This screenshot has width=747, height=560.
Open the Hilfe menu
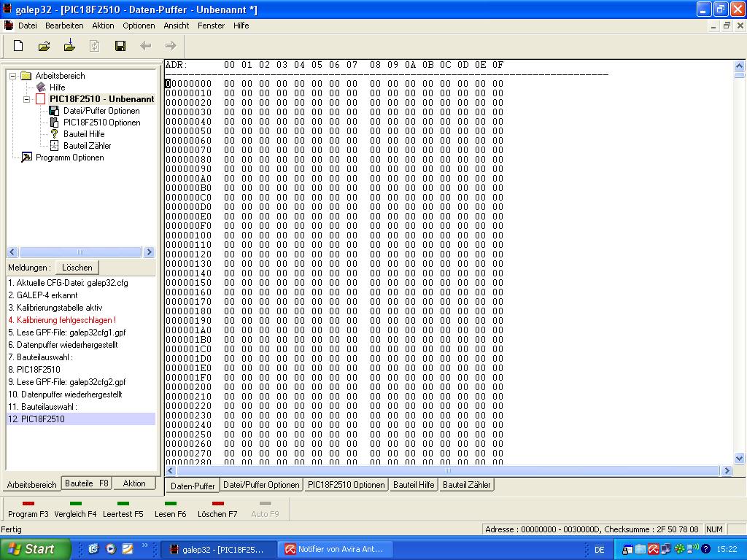241,26
